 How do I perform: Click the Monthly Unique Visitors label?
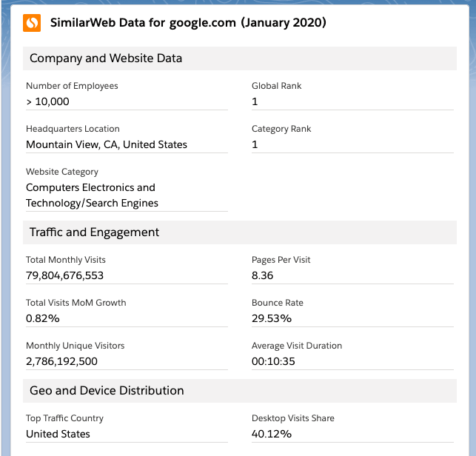(76, 346)
